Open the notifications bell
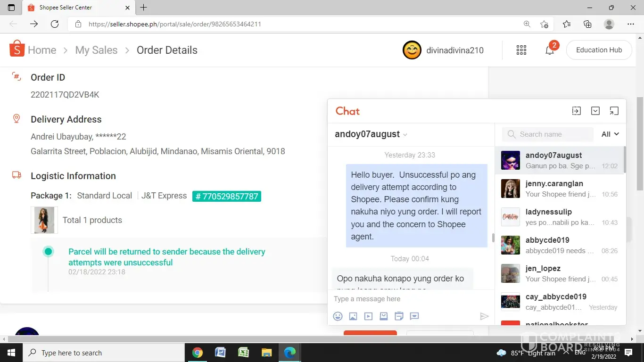Image resolution: width=644 pixels, height=362 pixels. [550, 50]
